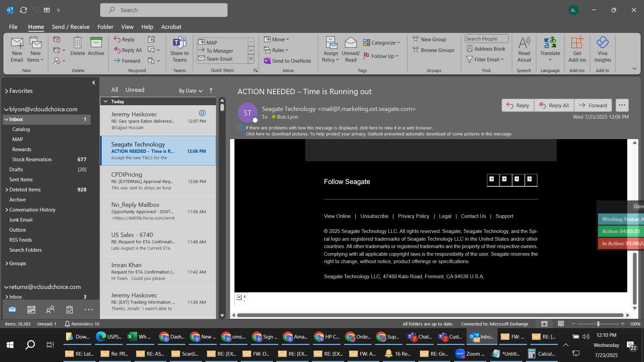Share message to Teams
644x362 pixels.
(x=179, y=50)
